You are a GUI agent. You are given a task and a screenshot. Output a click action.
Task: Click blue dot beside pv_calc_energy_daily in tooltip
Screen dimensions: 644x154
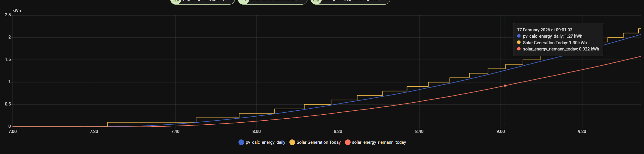[x=519, y=36]
